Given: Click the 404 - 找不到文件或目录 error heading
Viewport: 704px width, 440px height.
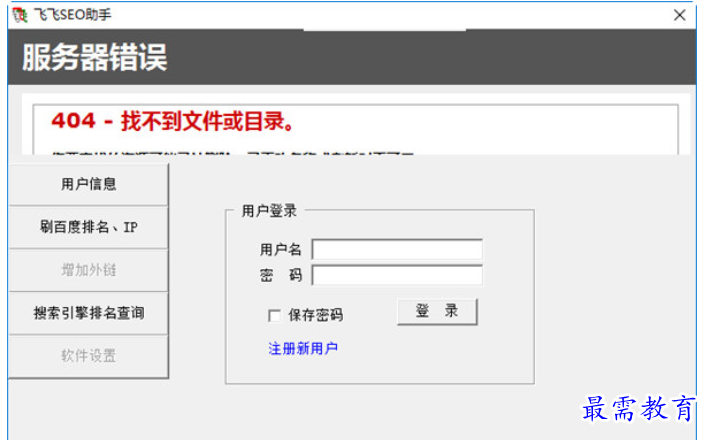Looking at the screenshot, I should [x=173, y=121].
